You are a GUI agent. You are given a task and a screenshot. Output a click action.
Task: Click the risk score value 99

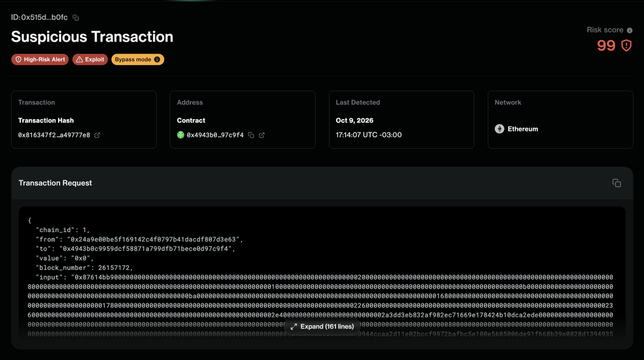[x=606, y=46]
